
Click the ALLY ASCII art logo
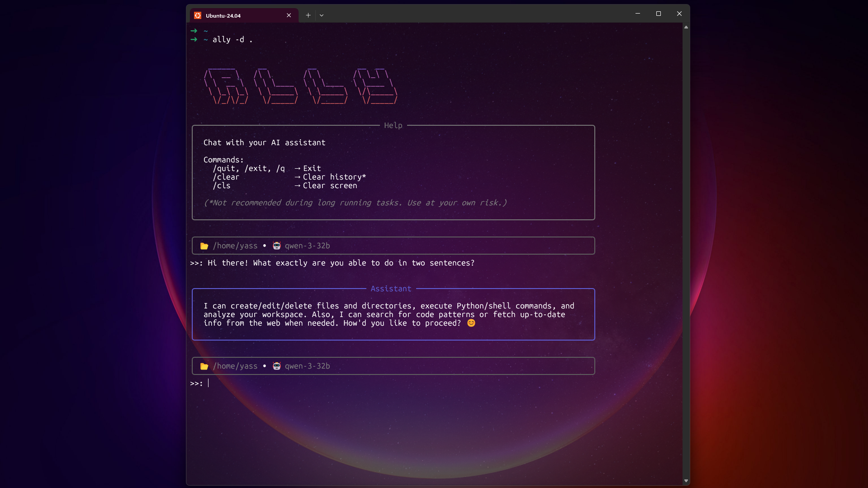pos(301,86)
